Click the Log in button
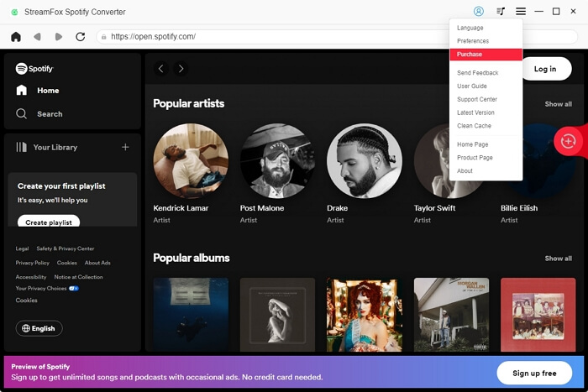Viewport: 588px width, 392px height. click(546, 69)
